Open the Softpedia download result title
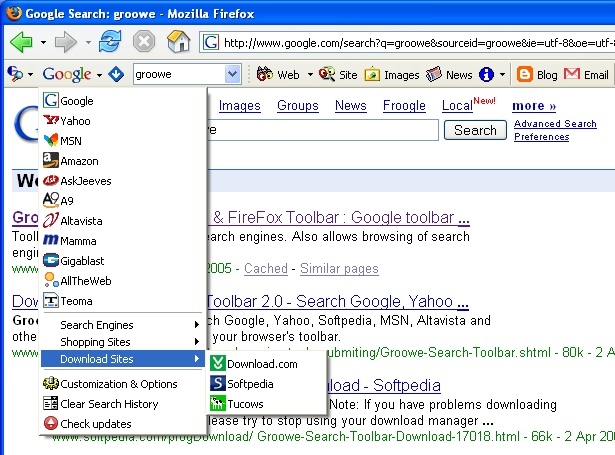The width and height of the screenshot is (615, 455). point(384,385)
